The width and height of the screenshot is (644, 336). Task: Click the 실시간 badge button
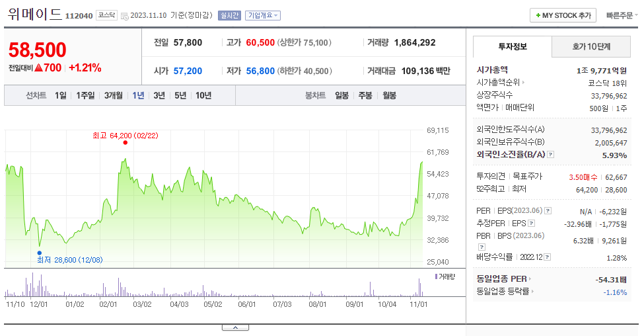point(230,16)
